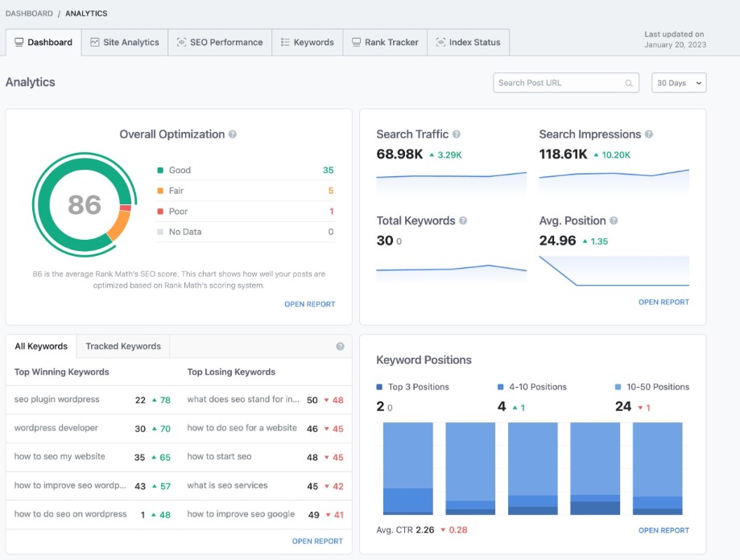740x560 pixels.
Task: Select 'how to improve seo wordp...' keyword
Action: tap(70, 485)
